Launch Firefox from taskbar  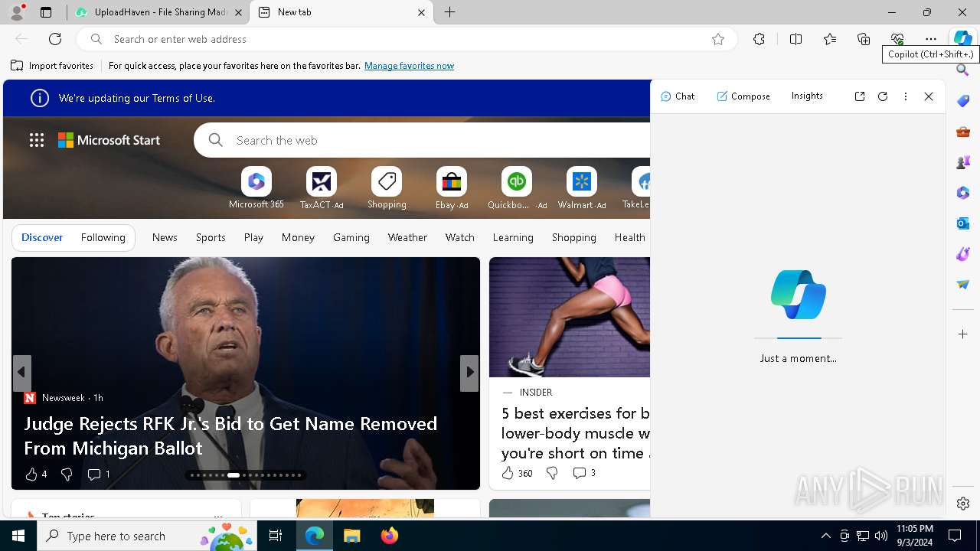tap(390, 536)
